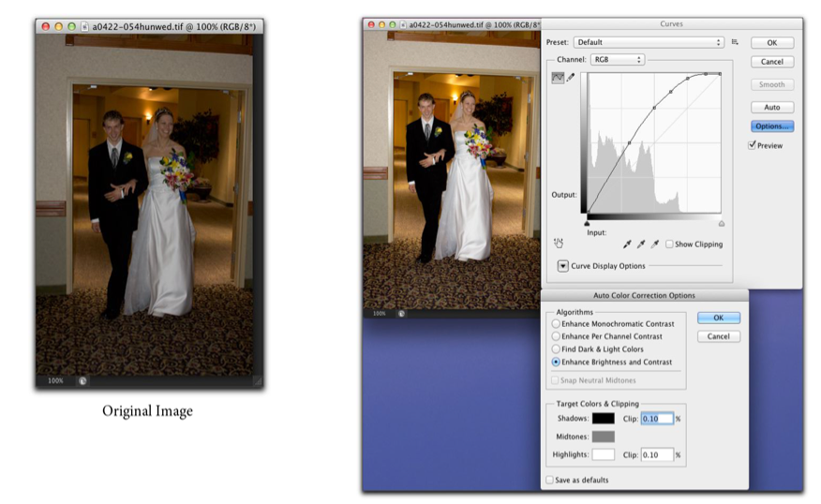
Task: Pick the black point eyedropper
Action: [627, 245]
